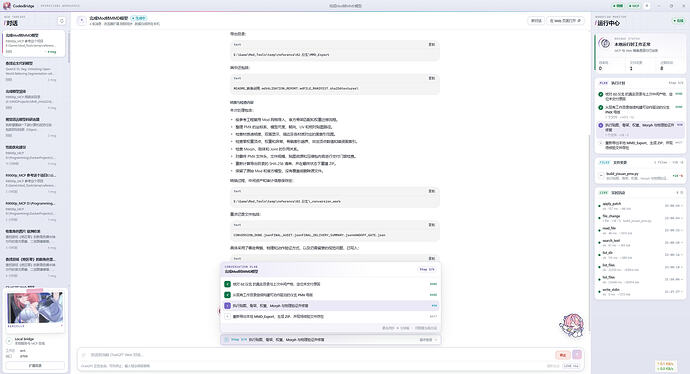
Task: Click the runtime status circular icon
Action: point(605,43)
